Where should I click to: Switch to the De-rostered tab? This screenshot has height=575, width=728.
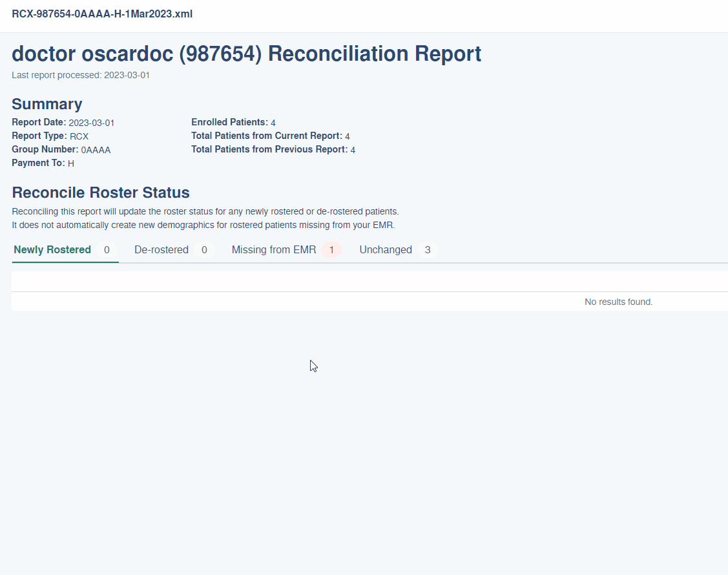161,249
